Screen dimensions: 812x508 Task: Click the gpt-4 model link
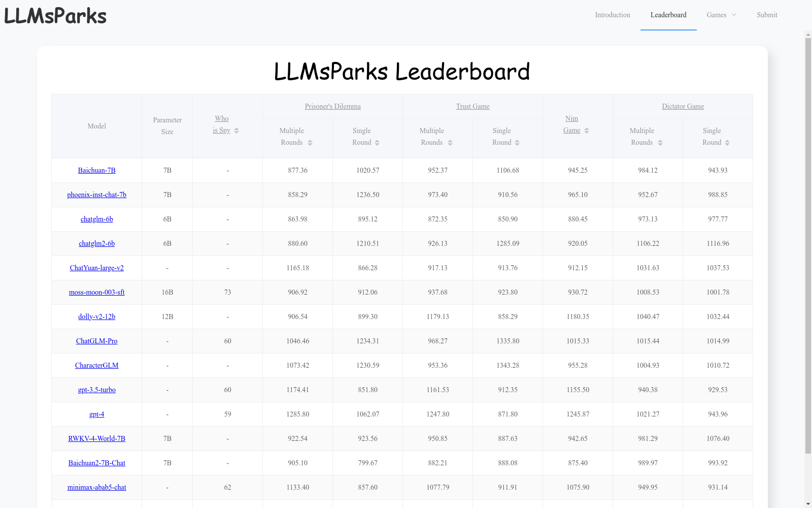pyautogui.click(x=97, y=414)
